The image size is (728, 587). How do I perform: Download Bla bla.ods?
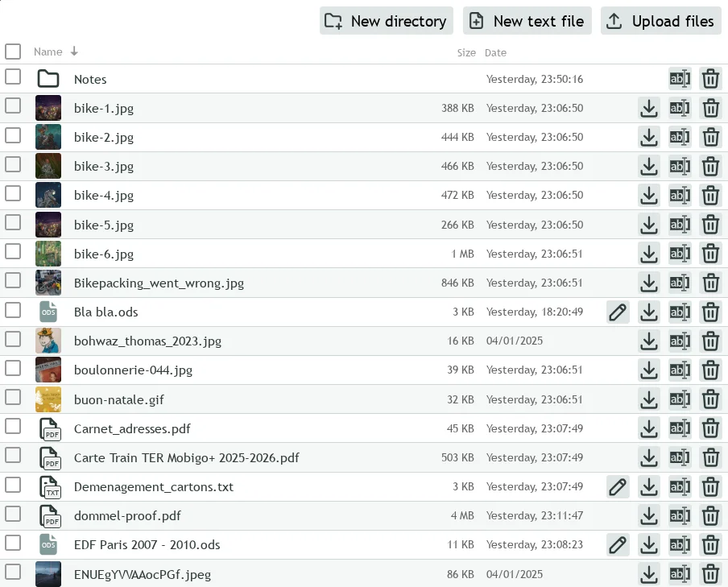click(x=648, y=312)
